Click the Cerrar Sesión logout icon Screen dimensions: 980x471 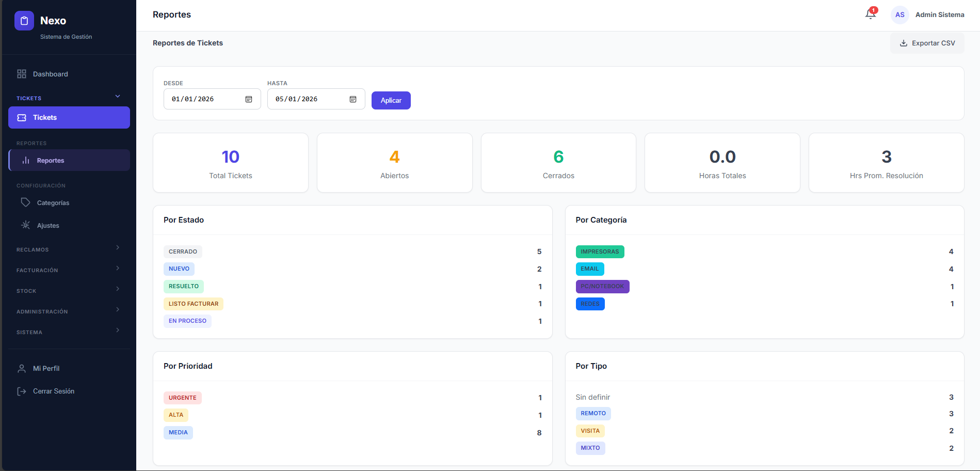pyautogui.click(x=22, y=391)
